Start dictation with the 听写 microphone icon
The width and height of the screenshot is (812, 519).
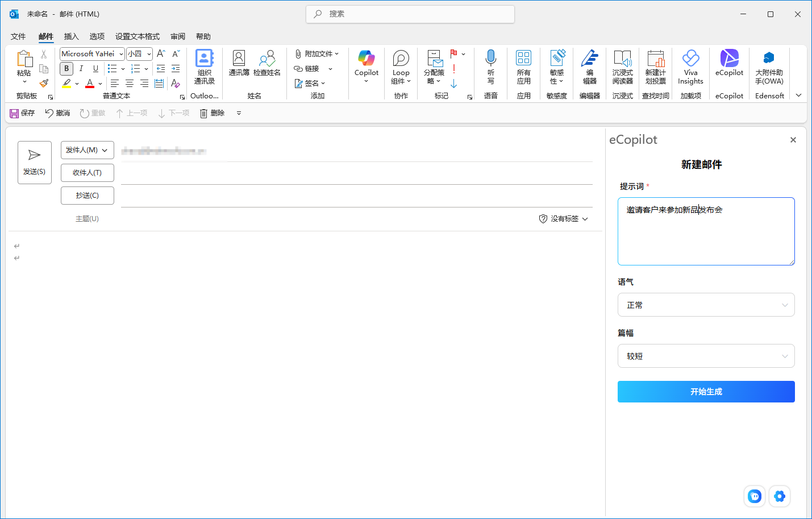(490, 67)
